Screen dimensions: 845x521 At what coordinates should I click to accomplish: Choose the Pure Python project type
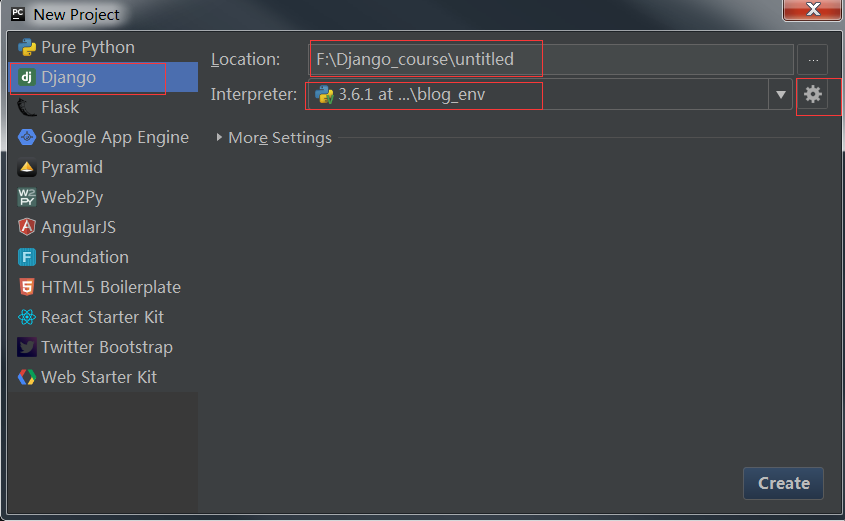click(x=103, y=47)
